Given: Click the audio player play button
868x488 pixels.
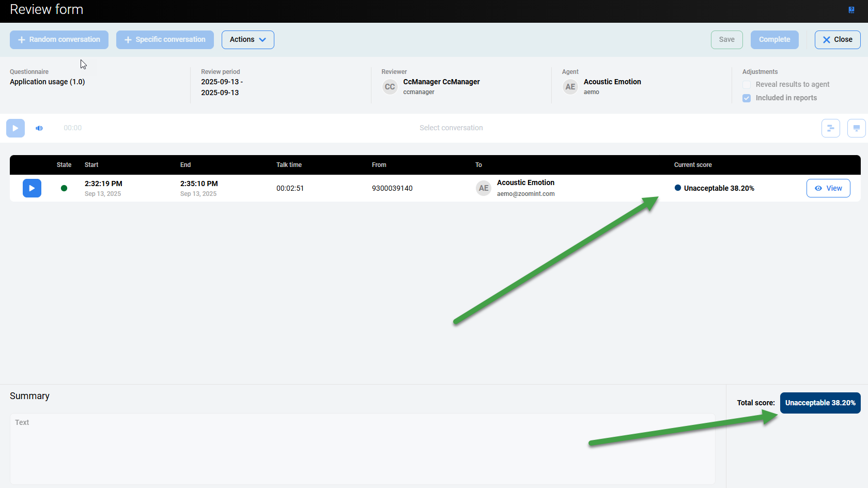Looking at the screenshot, I should (x=16, y=128).
